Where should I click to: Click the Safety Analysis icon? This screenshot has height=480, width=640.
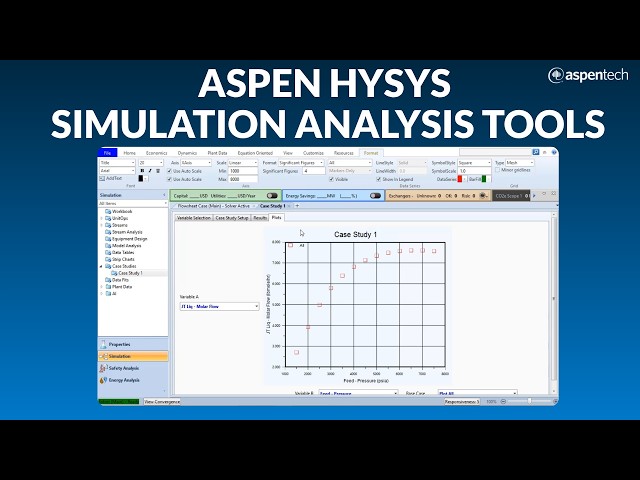(103, 368)
